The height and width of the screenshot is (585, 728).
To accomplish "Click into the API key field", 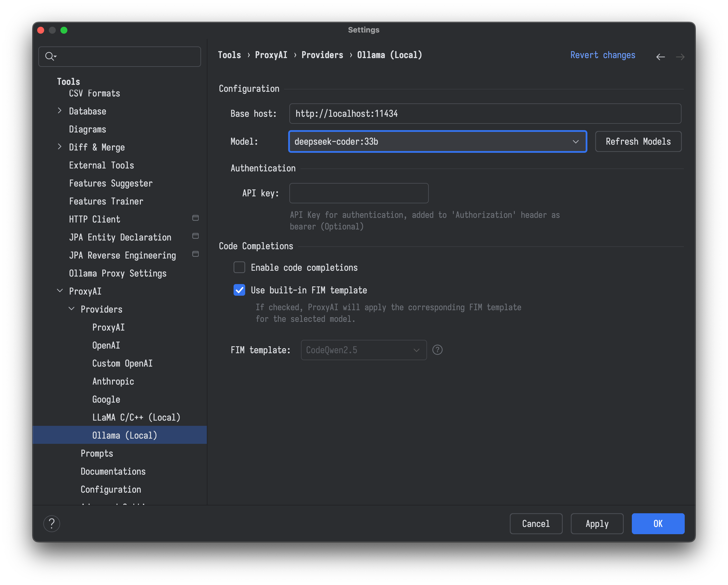I will tap(358, 193).
